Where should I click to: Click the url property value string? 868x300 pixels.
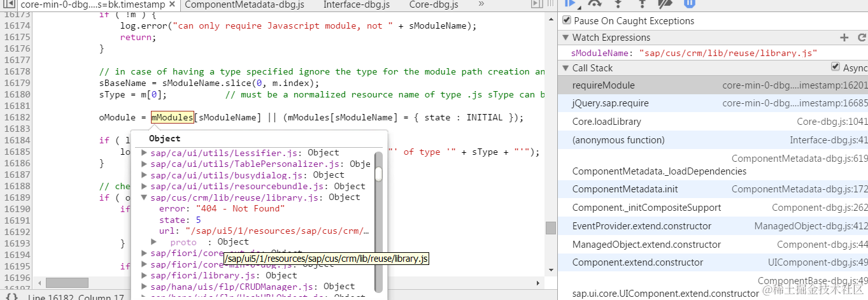pos(278,231)
